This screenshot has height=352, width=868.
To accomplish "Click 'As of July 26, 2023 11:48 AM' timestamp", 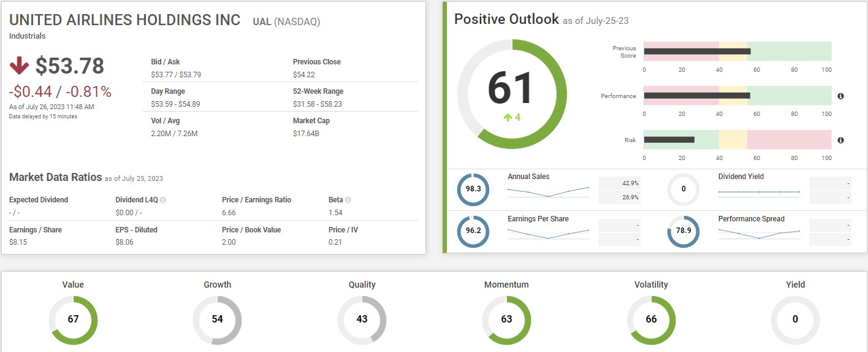I will pos(51,107).
